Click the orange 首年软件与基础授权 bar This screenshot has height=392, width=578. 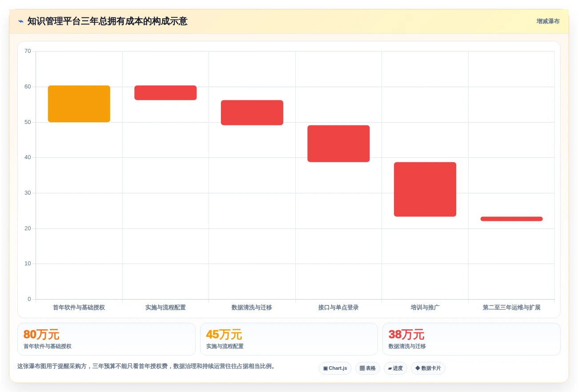point(79,104)
